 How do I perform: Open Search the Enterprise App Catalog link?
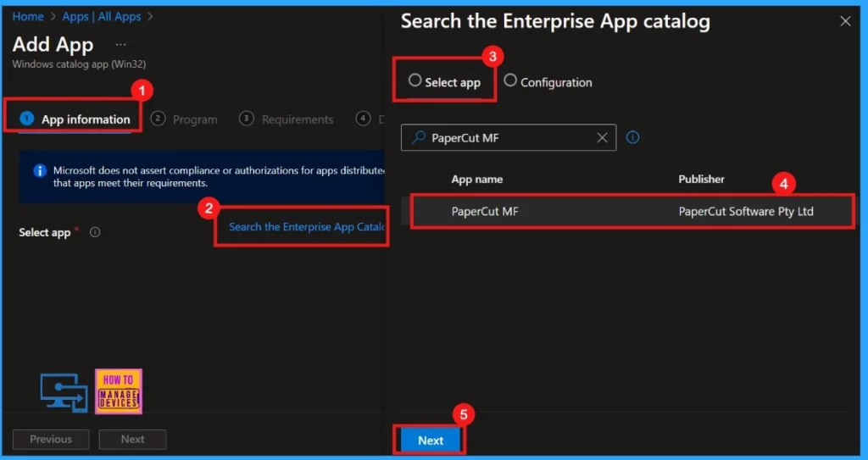pos(307,227)
